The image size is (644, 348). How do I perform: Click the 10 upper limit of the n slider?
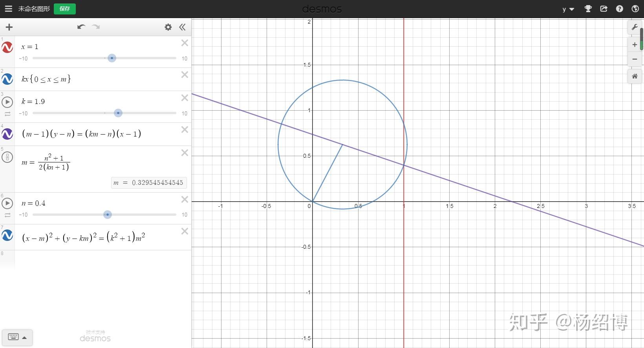(184, 215)
